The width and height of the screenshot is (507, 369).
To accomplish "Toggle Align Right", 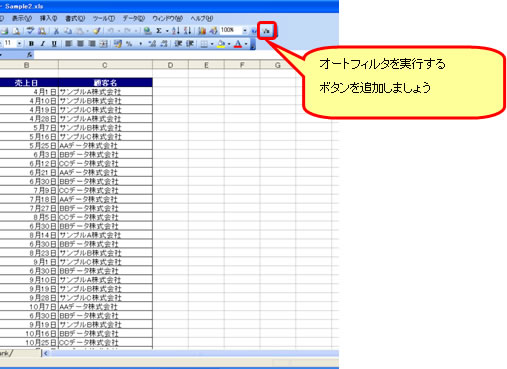I will 92,44.
